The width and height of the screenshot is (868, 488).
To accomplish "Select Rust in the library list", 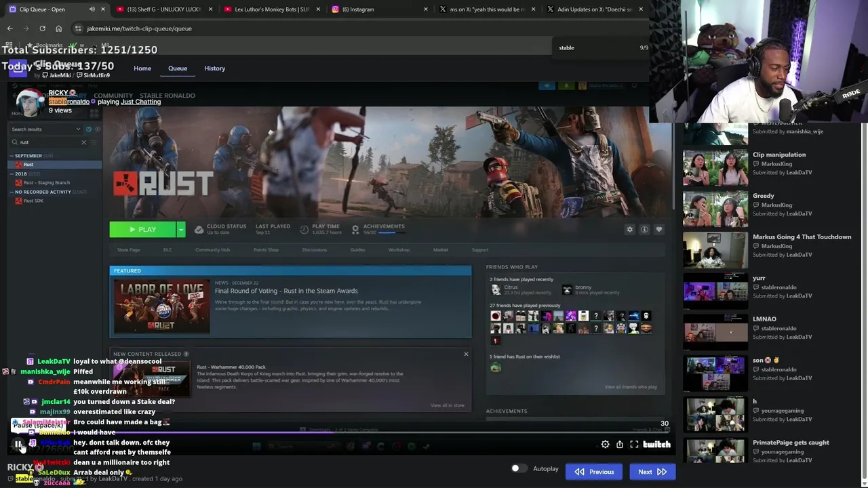I will (x=54, y=165).
